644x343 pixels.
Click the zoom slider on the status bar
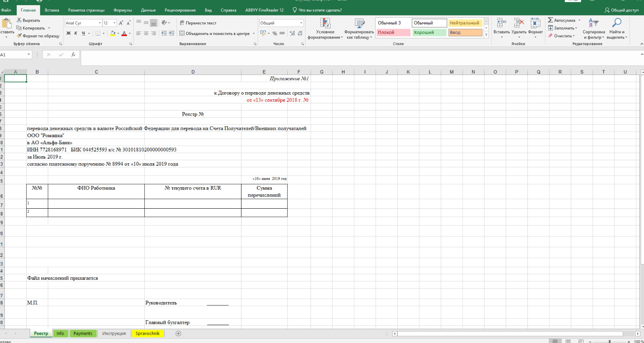click(609, 341)
